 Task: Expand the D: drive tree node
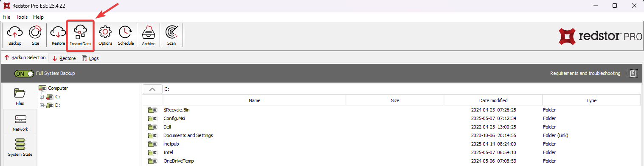click(x=42, y=105)
